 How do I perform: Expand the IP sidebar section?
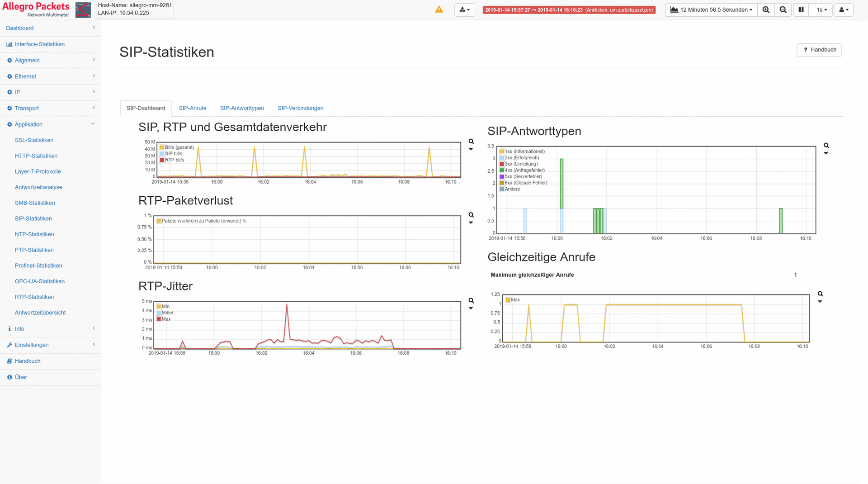[x=50, y=92]
